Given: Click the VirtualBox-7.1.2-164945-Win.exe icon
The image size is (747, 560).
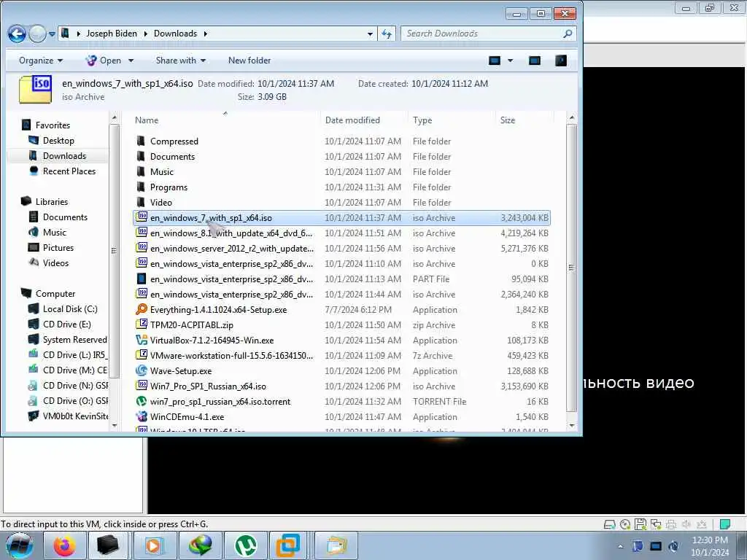Looking at the screenshot, I should [x=142, y=340].
